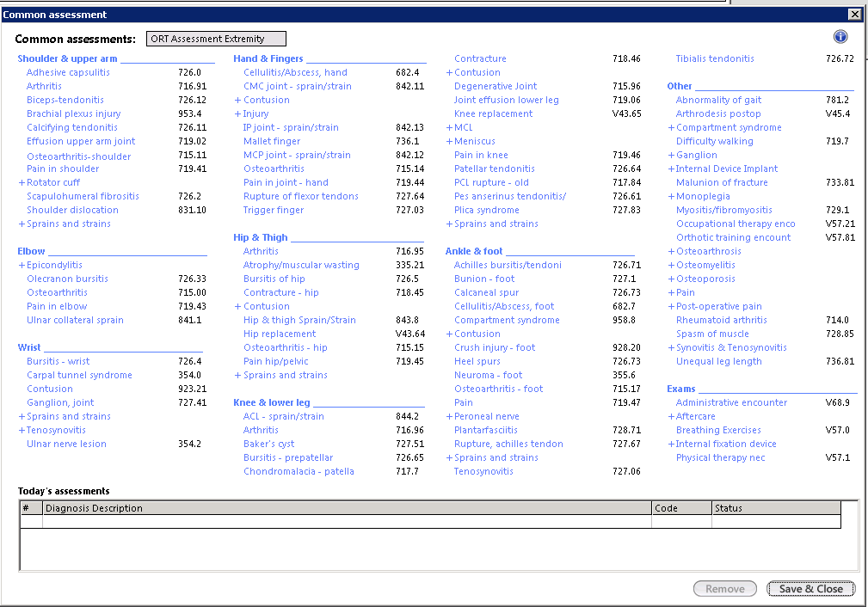Pick Ganglion, joint under Wrist
This screenshot has width=868, height=607.
[x=60, y=402]
